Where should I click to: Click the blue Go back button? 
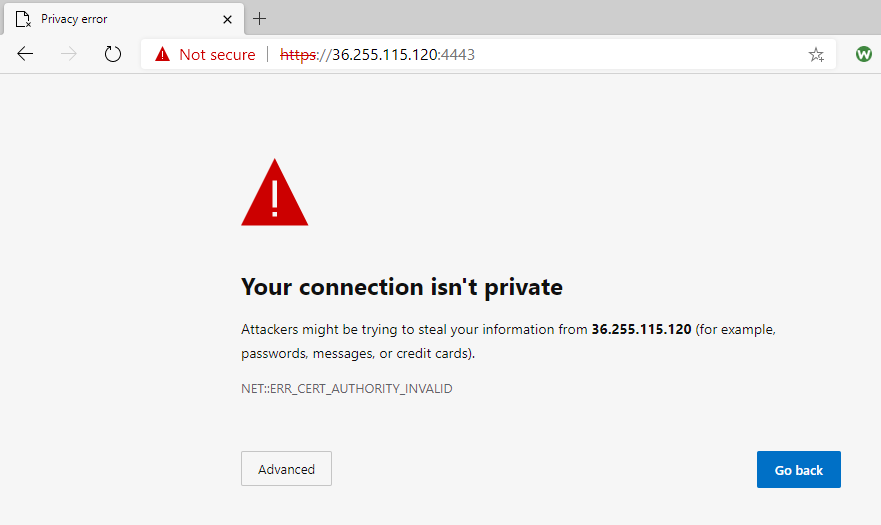(x=798, y=469)
